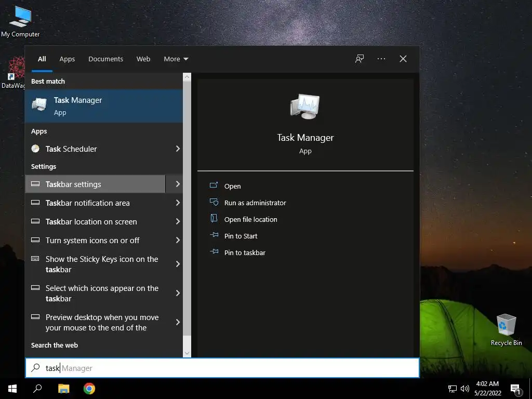The image size is (532, 399).
Task: Click the Open icon in the actions list
Action: click(214, 185)
